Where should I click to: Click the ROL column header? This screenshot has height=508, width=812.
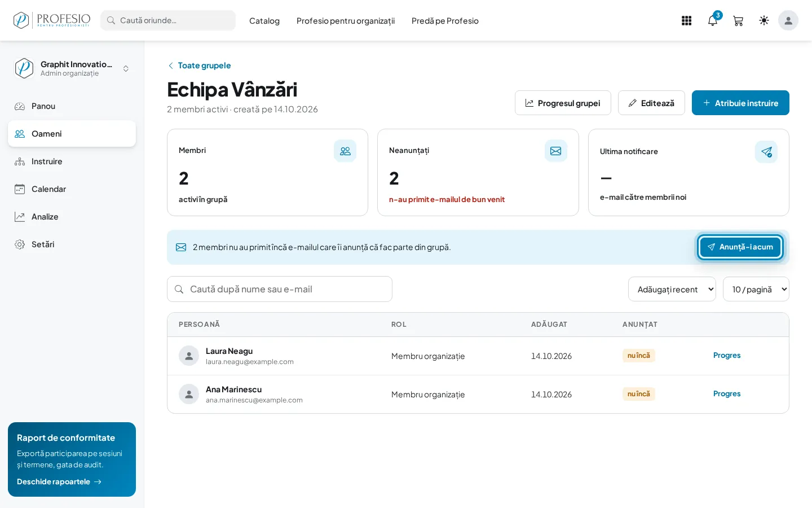399,325
